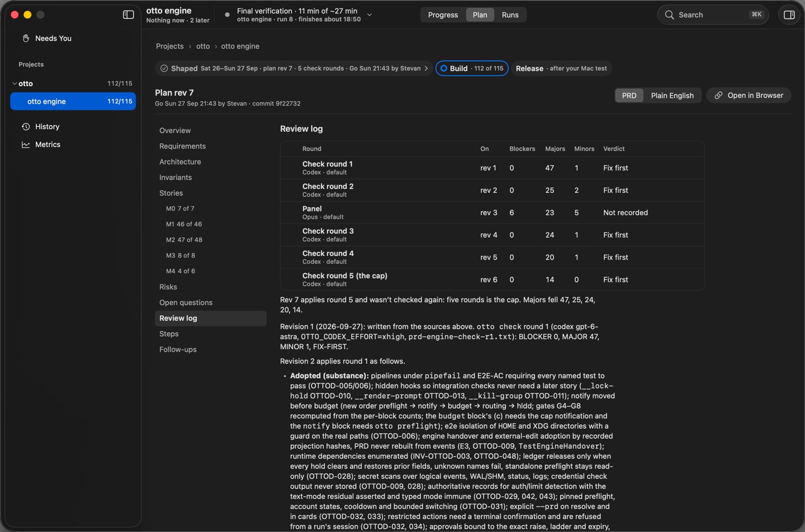This screenshot has width=805, height=532.
Task: Click the run status dot in the title bar
Action: coord(227,15)
